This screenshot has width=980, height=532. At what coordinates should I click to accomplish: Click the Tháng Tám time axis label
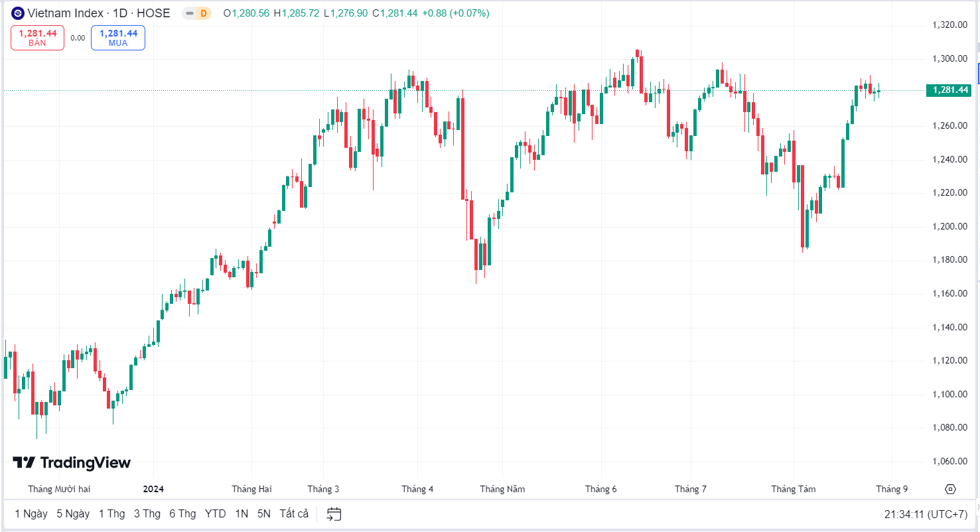tap(794, 490)
